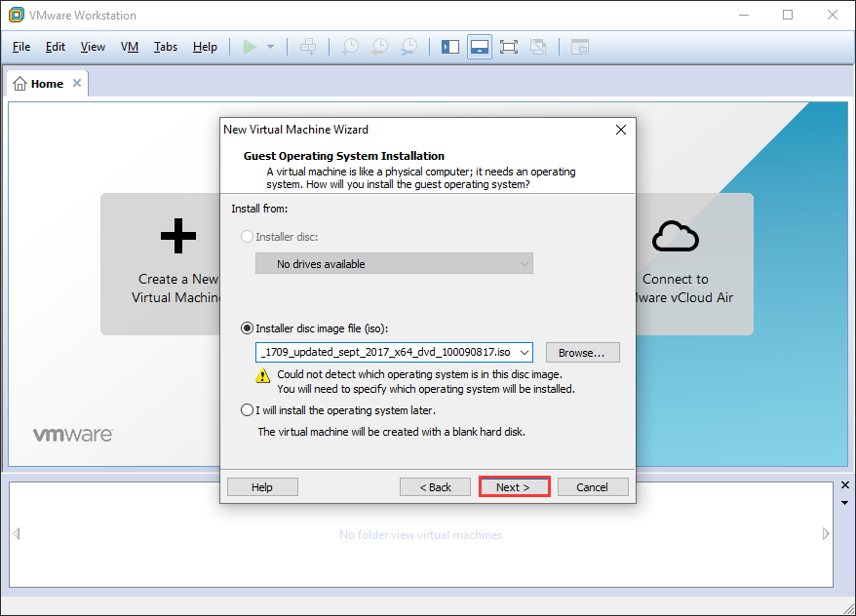Click the wizard Help button

[x=262, y=486]
